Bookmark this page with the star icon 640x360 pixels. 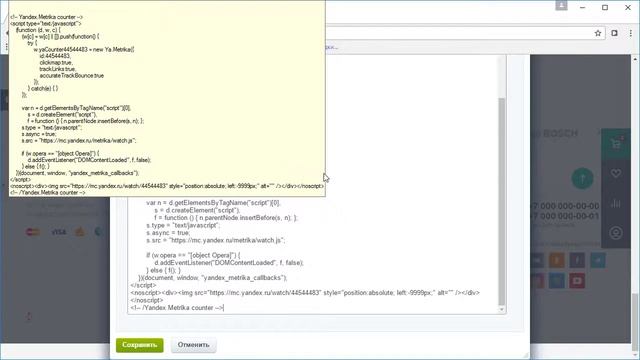pos(598,33)
